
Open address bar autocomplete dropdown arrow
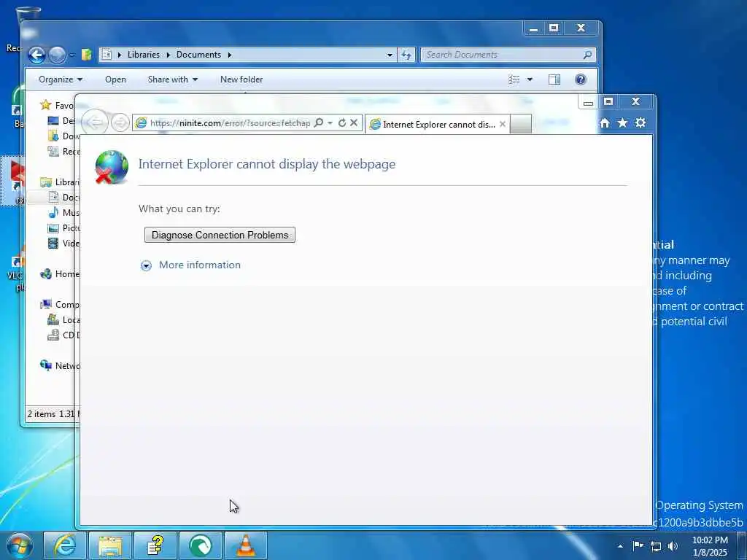330,122
